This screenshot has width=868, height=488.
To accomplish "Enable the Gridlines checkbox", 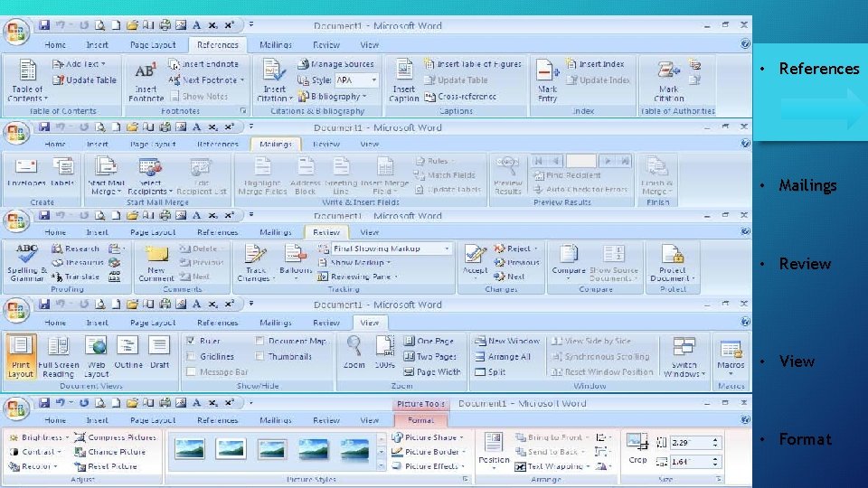I will click(191, 356).
